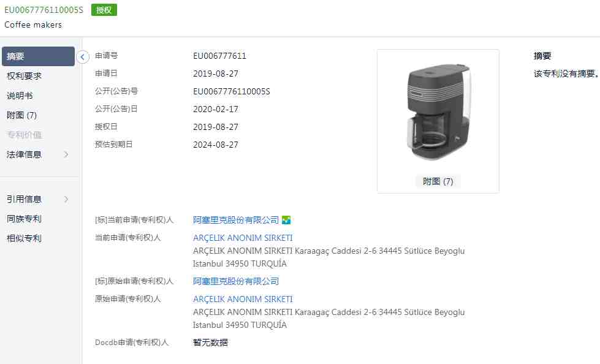Select 法律信息 in the sidebar
This screenshot has width=600, height=364.
(x=24, y=154)
